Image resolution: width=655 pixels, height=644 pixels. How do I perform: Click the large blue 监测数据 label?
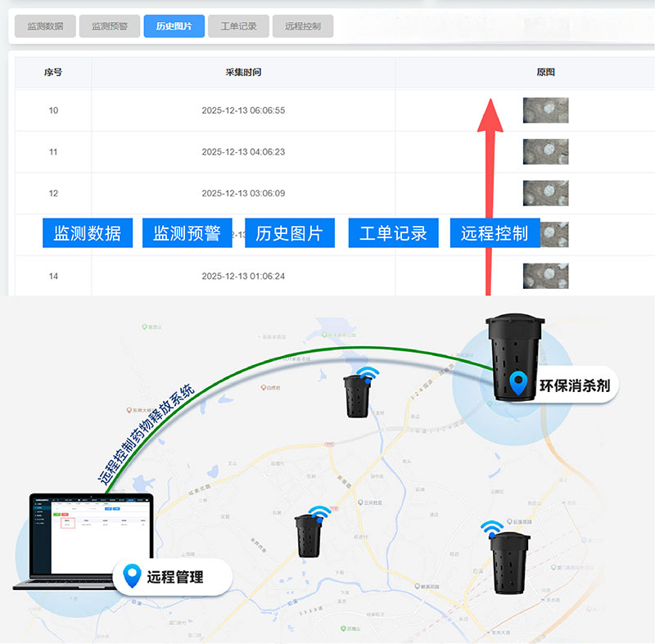coord(88,233)
